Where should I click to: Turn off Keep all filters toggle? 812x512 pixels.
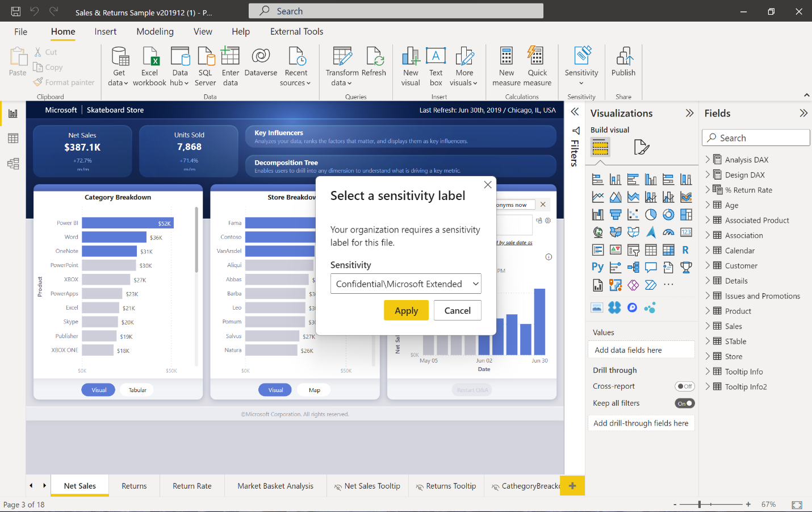[685, 403]
